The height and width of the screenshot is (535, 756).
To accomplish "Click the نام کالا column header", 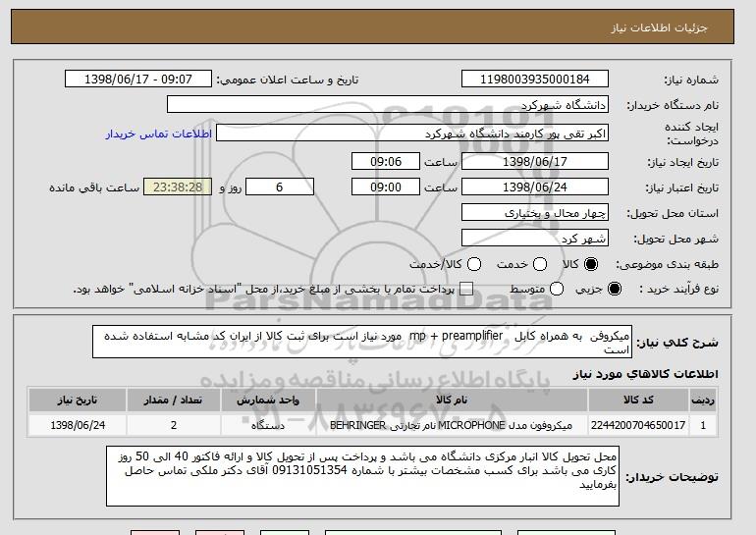I will pos(452,401).
